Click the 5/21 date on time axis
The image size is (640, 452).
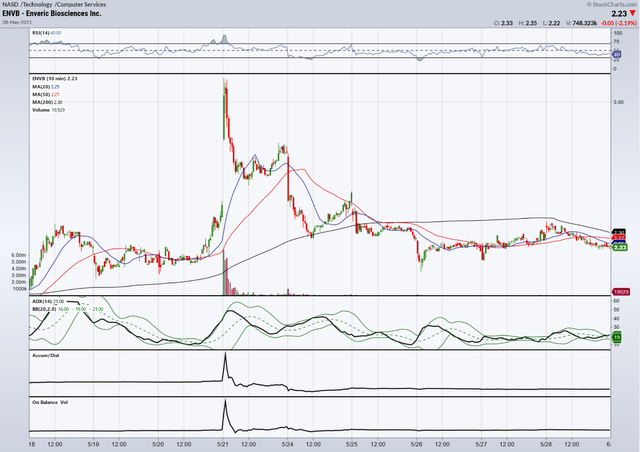click(222, 444)
